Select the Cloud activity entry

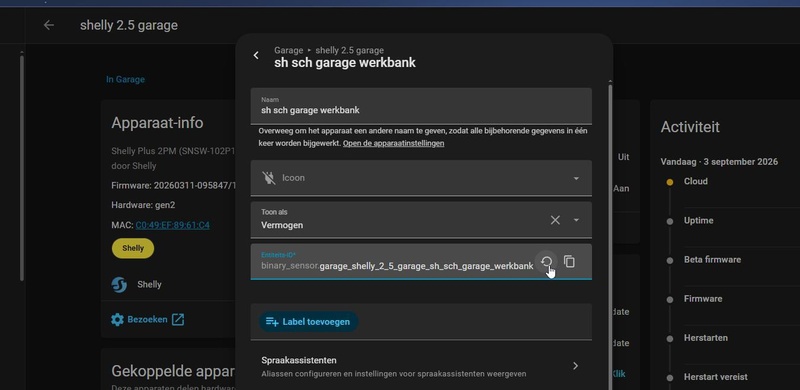pyautogui.click(x=695, y=181)
